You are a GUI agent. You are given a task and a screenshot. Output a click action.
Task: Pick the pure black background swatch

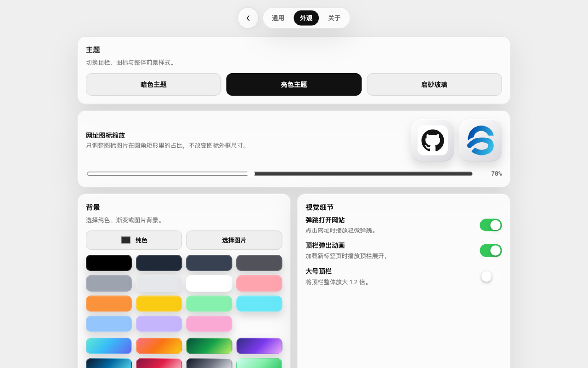click(109, 263)
